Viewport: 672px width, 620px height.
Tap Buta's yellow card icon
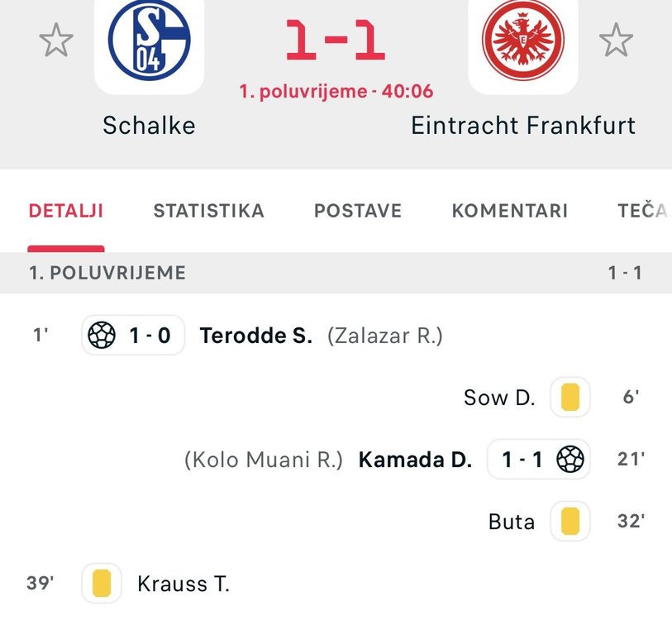click(x=570, y=522)
